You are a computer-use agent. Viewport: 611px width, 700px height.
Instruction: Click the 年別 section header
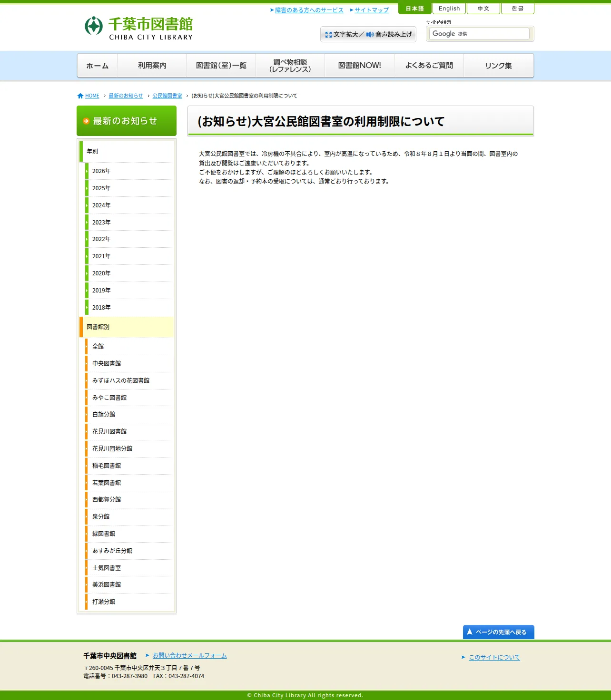(x=127, y=152)
